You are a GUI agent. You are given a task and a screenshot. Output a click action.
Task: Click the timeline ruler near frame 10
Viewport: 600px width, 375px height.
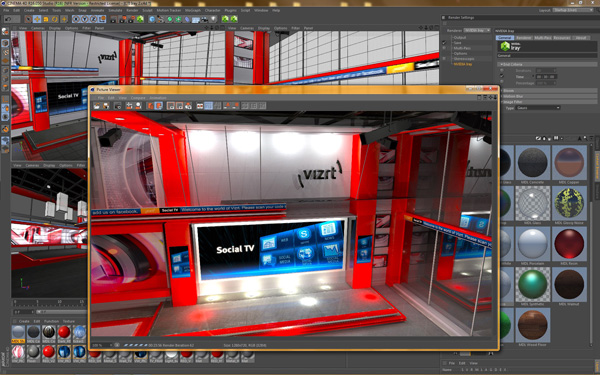[59, 302]
